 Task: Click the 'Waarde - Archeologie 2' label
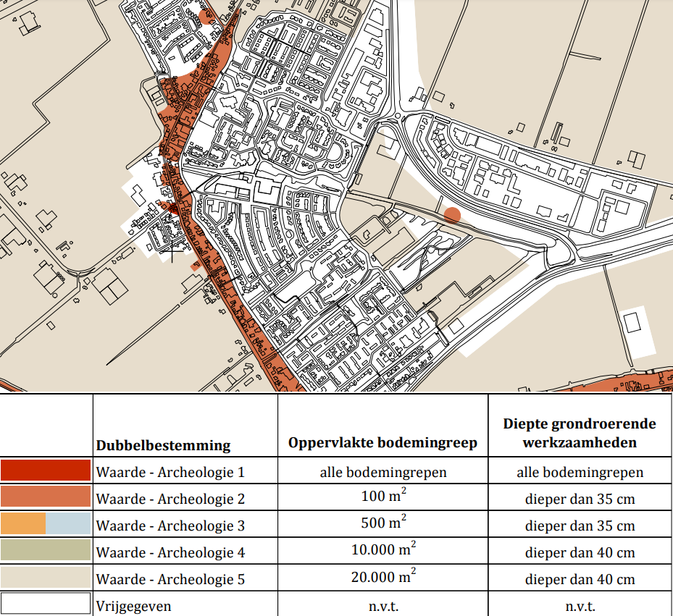(x=170, y=499)
